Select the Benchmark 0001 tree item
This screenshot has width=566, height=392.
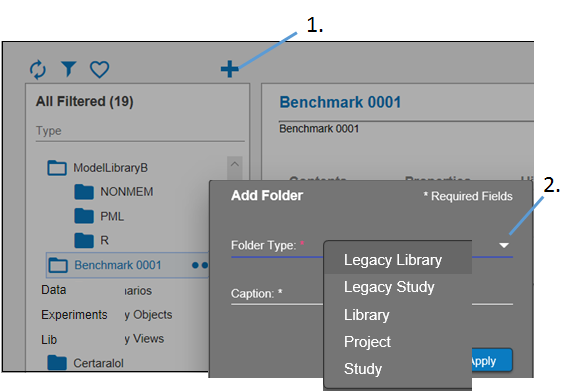[128, 265]
